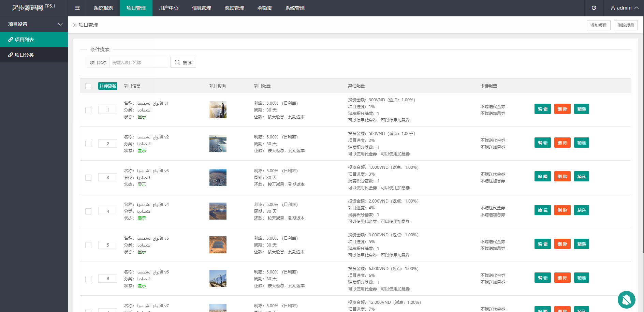644x312 pixels.
Task: Switch to the 用户中心 tab
Action: pos(169,8)
